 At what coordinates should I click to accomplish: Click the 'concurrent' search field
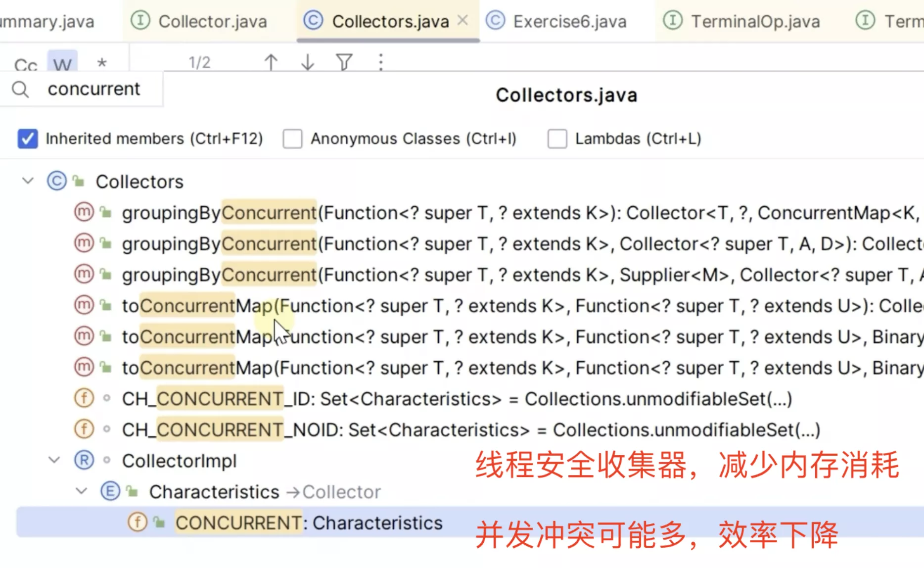click(x=94, y=89)
